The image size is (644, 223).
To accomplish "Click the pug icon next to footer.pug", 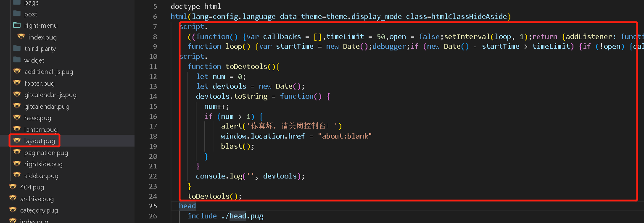I will (17, 83).
